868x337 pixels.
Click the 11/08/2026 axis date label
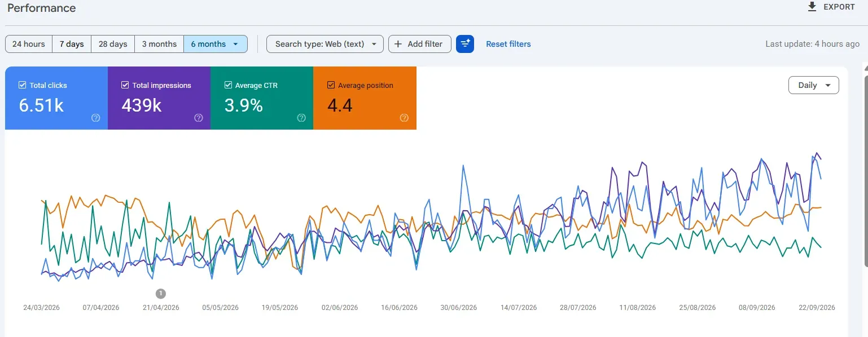point(638,308)
